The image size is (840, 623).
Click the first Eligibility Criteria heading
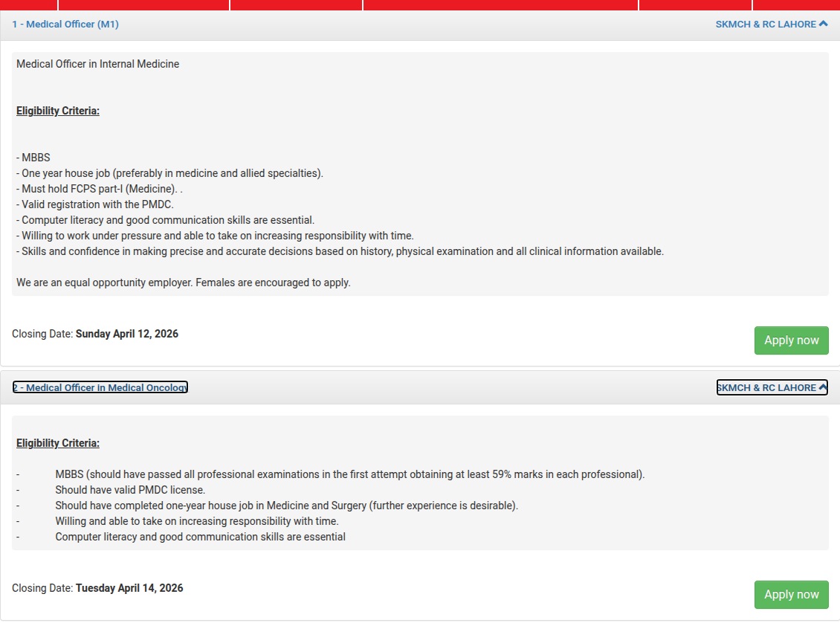58,111
